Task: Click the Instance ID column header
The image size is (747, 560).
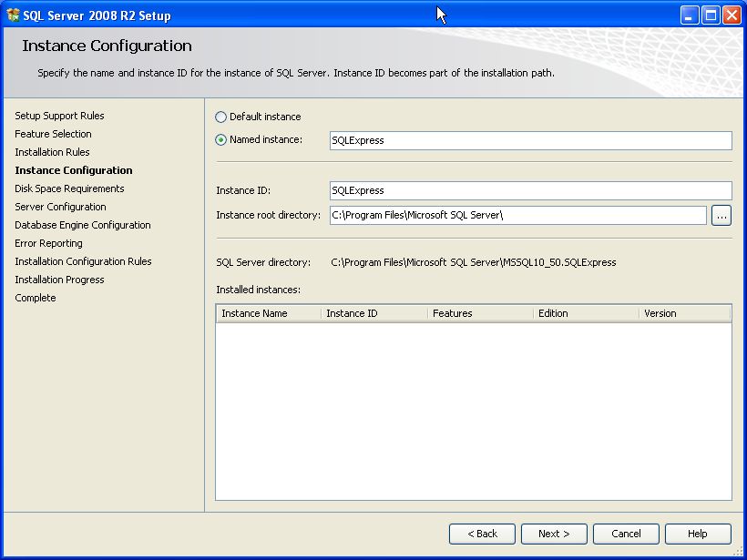Action: 373,313
